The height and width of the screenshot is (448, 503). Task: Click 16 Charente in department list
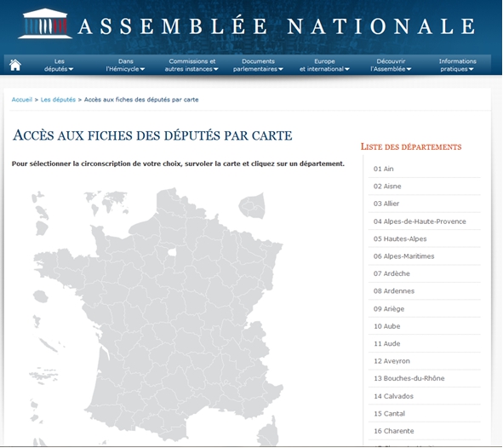pos(424,431)
